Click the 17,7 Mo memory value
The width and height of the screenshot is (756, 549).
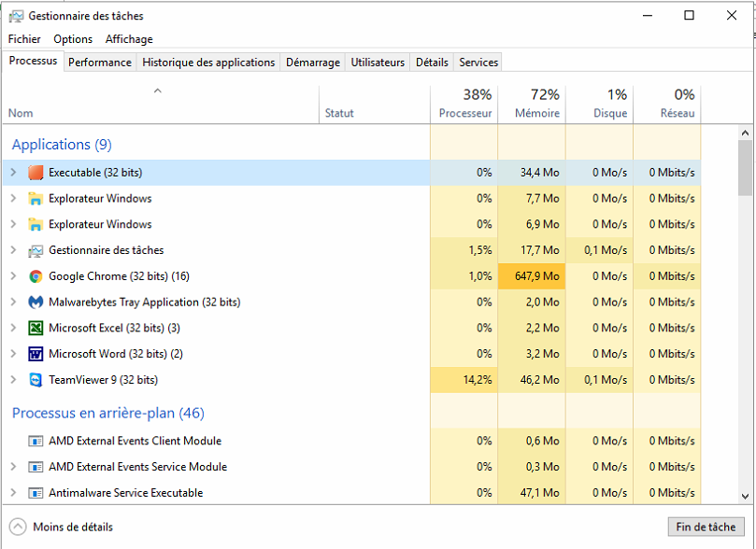[540, 250]
